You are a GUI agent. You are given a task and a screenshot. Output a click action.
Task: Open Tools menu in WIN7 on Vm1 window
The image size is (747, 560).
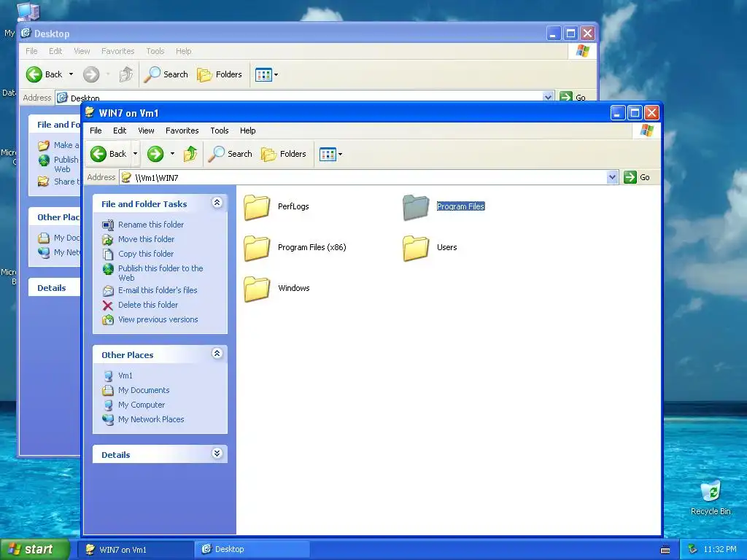point(220,131)
